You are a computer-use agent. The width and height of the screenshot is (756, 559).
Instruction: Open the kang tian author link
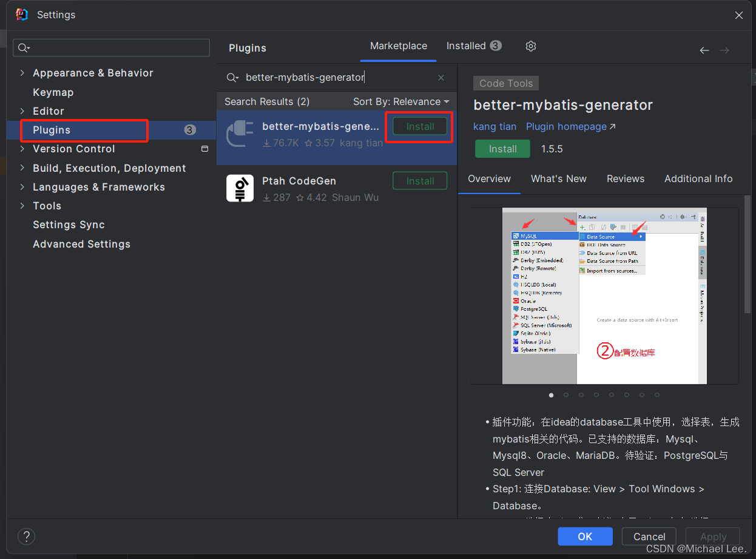tap(494, 127)
